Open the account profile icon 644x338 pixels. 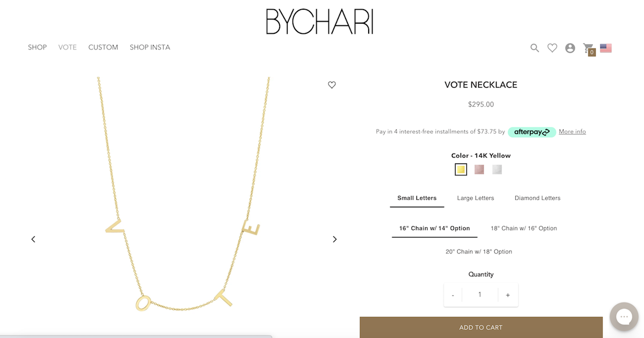570,48
